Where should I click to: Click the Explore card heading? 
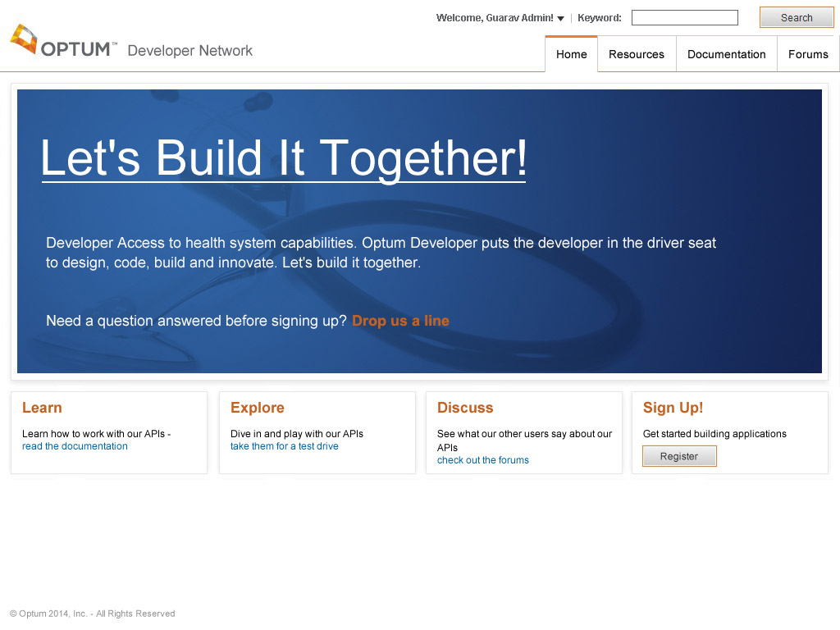[257, 408]
